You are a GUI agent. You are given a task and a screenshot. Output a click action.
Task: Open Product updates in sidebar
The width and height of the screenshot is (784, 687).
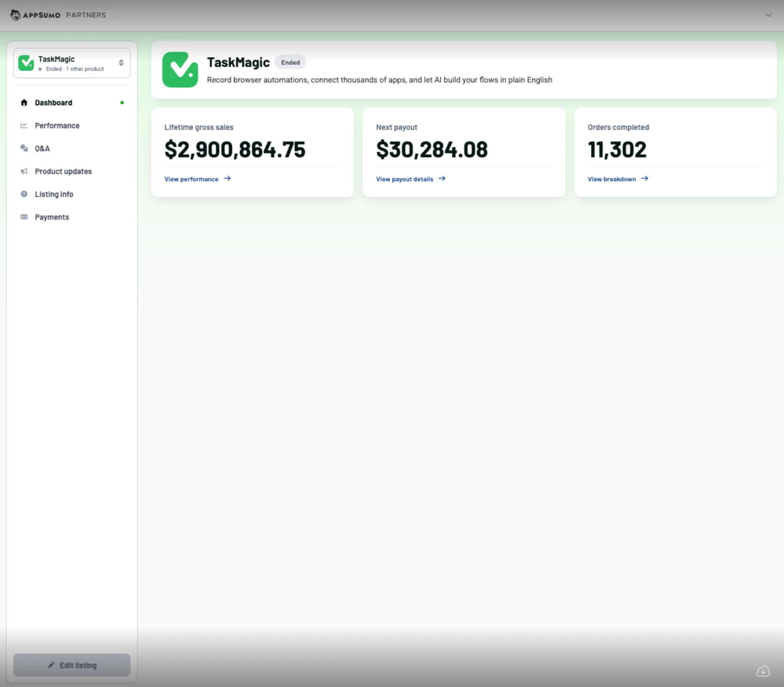72,171
